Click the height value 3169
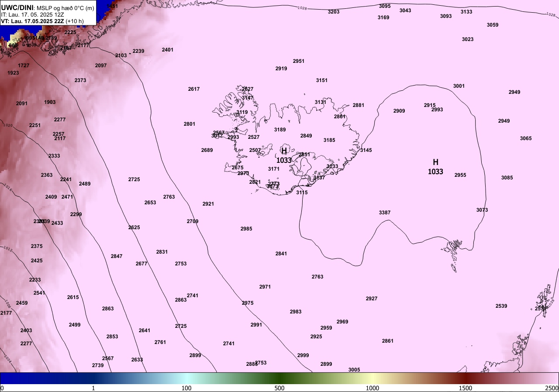 383,17
